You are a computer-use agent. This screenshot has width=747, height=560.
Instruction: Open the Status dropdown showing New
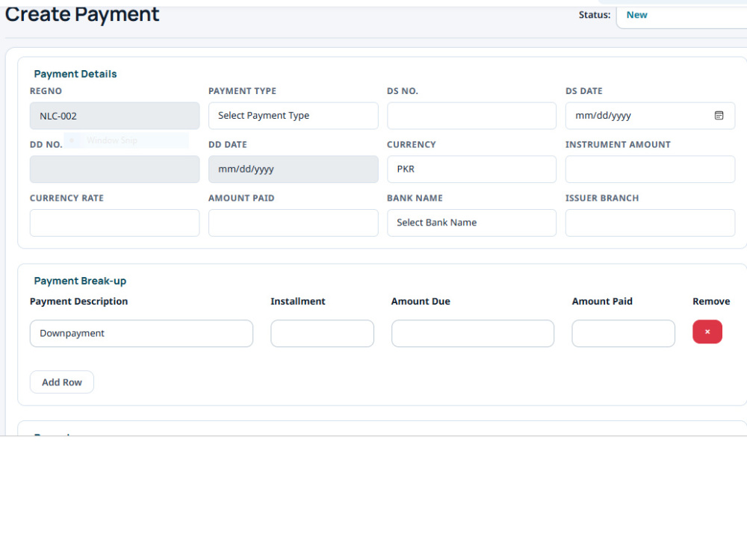(x=681, y=15)
